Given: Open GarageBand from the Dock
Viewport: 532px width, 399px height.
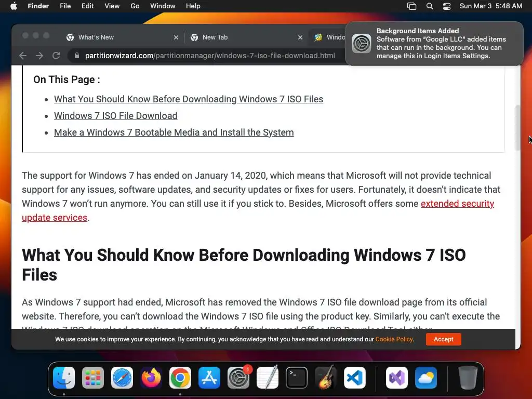Looking at the screenshot, I should point(326,378).
